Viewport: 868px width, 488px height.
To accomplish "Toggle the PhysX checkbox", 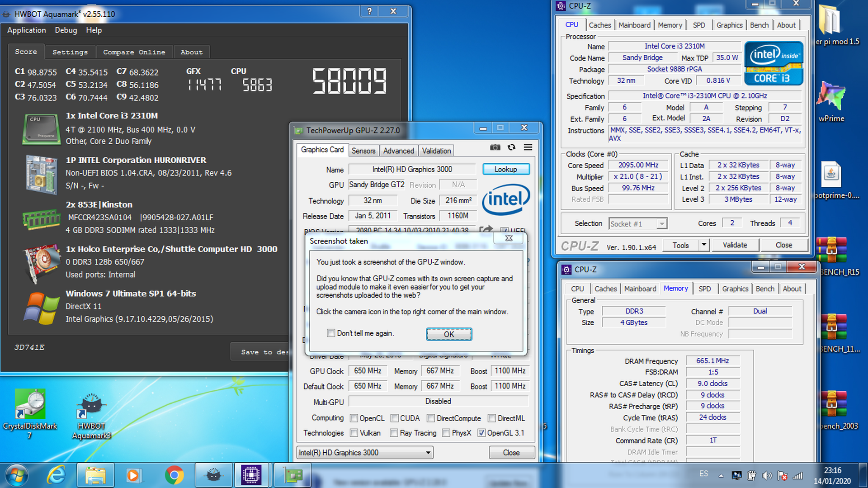I will pos(446,433).
